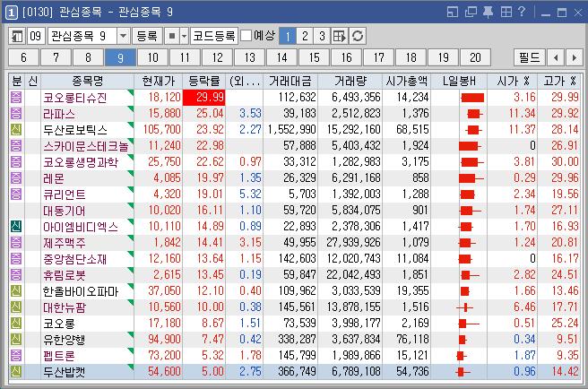Click candle bar in 대한뉴팜 row
Viewport: 588px width, 389px height.
click(465, 307)
